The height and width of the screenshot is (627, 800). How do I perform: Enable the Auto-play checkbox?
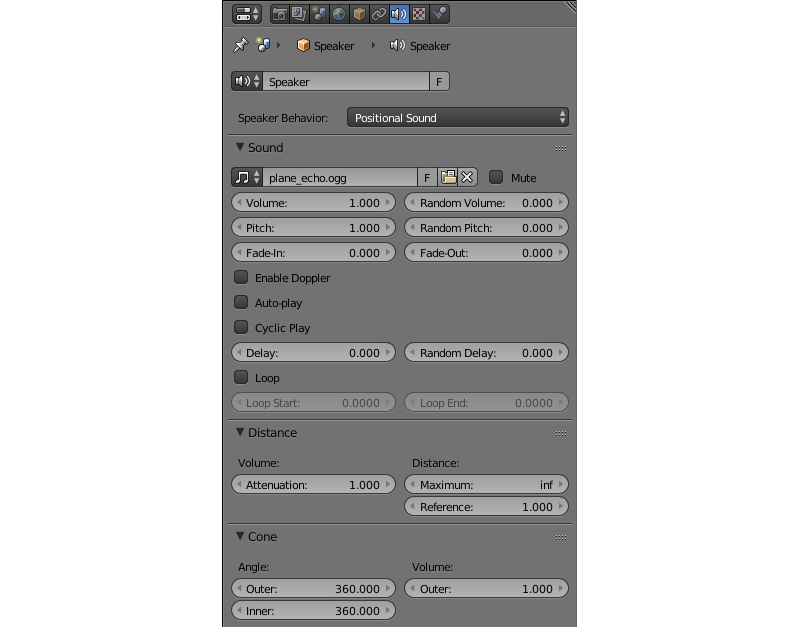[x=241, y=302]
